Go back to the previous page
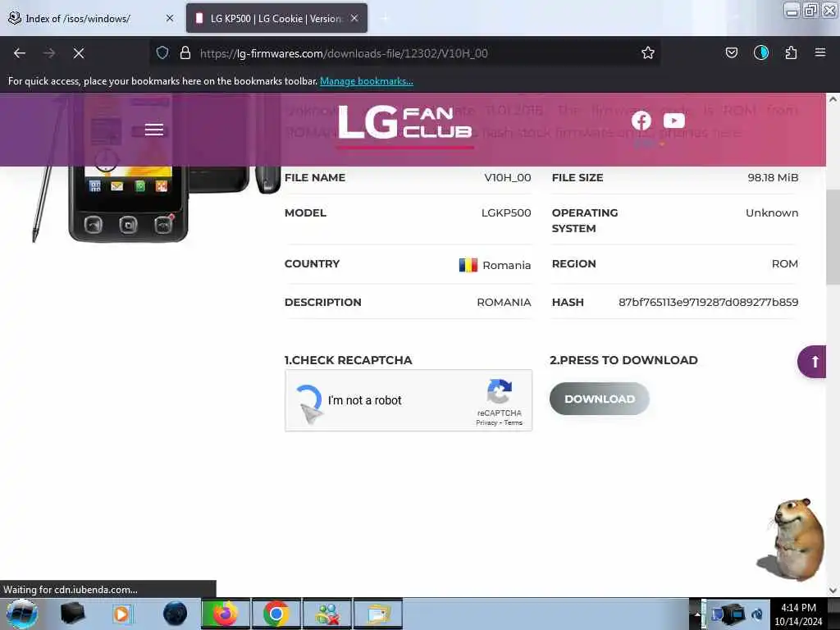Screen dimensions: 840x630 coord(20,53)
